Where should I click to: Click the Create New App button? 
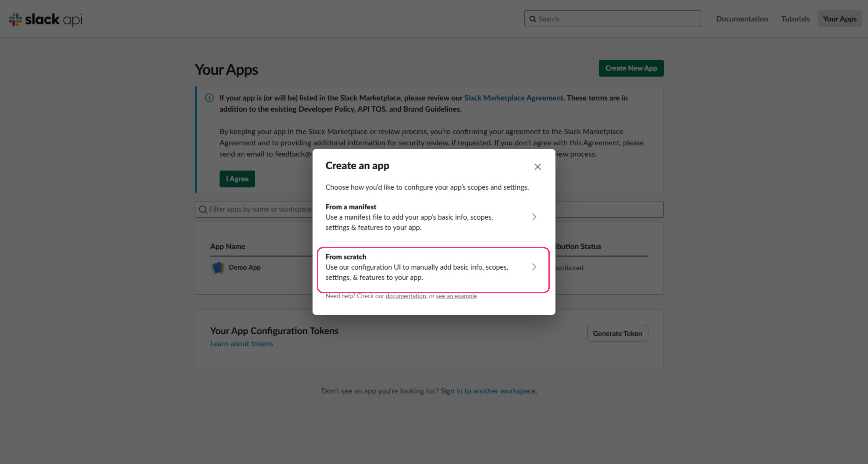click(631, 68)
